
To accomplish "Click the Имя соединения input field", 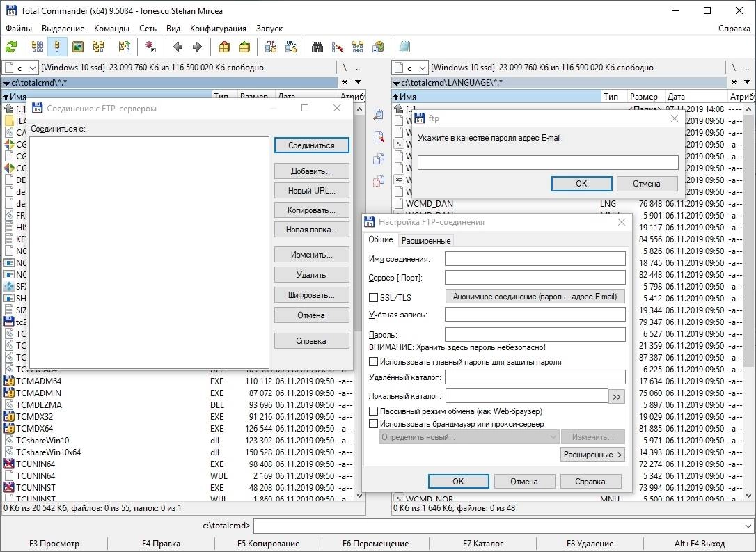I will pos(535,258).
